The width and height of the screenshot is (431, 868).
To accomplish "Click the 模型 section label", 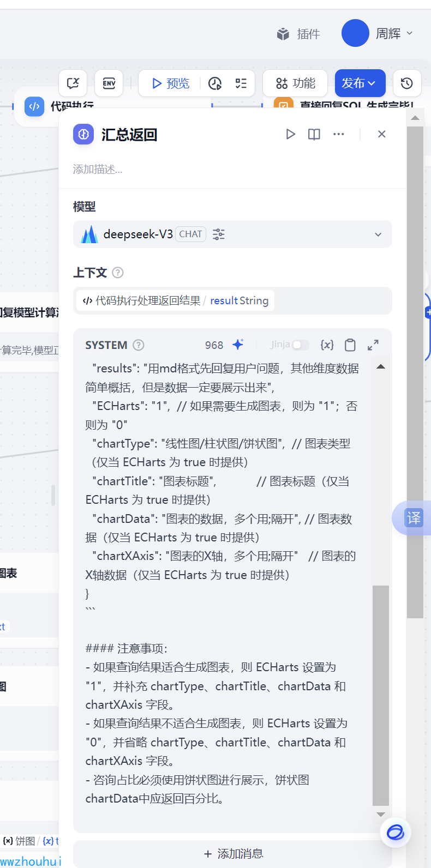I will (x=85, y=207).
